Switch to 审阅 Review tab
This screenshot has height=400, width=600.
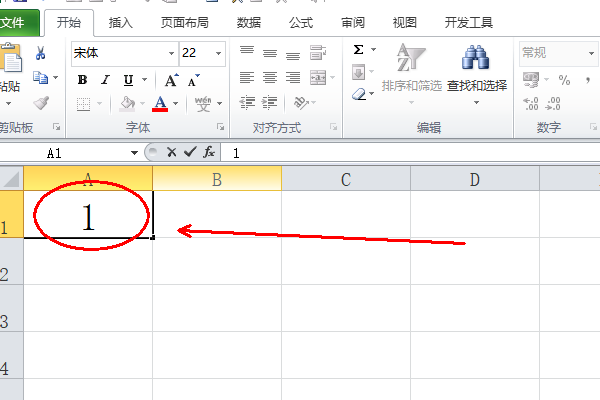click(353, 23)
